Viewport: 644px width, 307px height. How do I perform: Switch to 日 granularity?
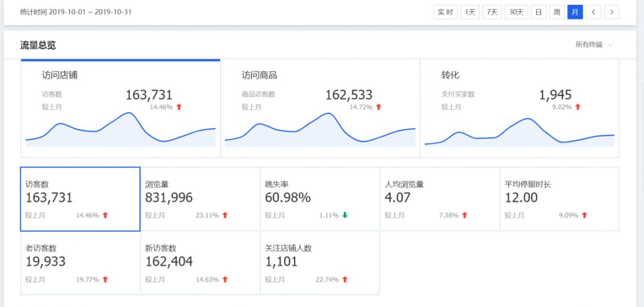coord(538,12)
